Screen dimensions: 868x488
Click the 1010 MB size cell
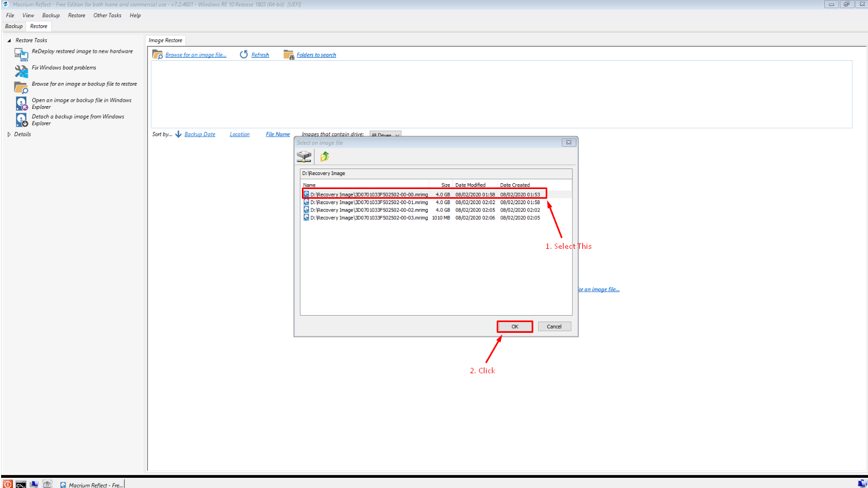point(441,218)
